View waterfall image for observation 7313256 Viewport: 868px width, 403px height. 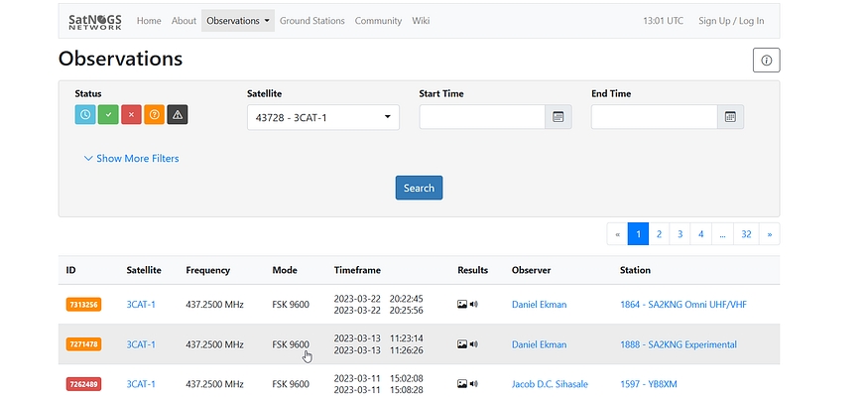coord(462,305)
